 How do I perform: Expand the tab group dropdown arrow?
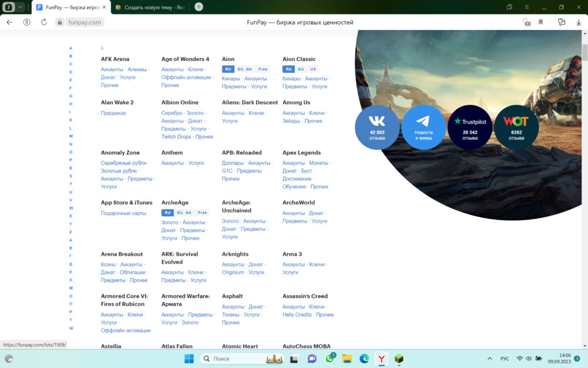pos(20,6)
